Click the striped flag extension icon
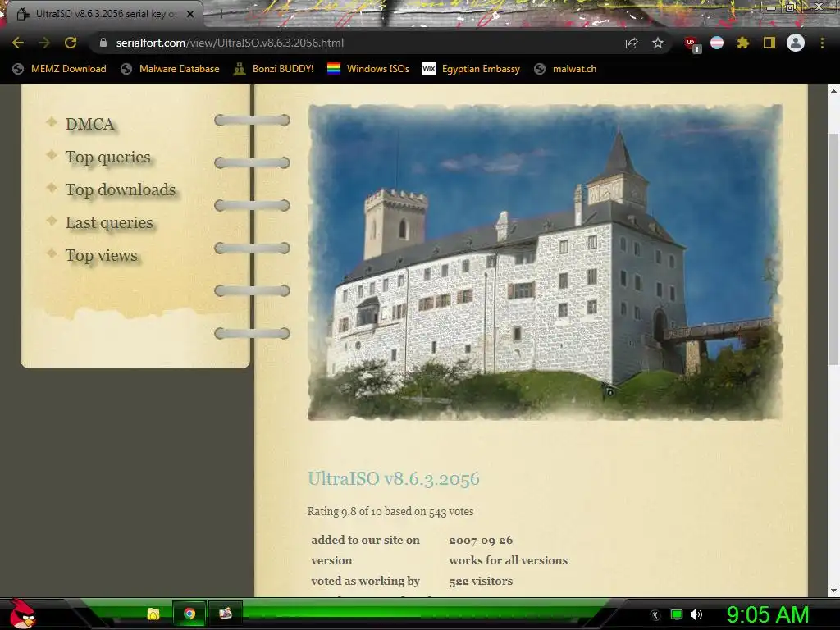The width and height of the screenshot is (840, 630). point(717,43)
